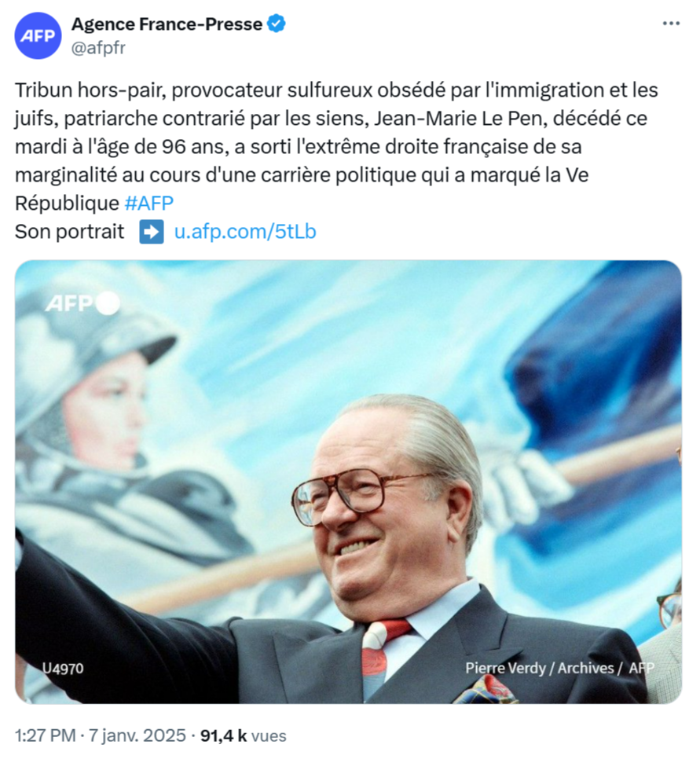View the 91,4 k vues count
Screen dimensions: 700x759
click(x=243, y=735)
